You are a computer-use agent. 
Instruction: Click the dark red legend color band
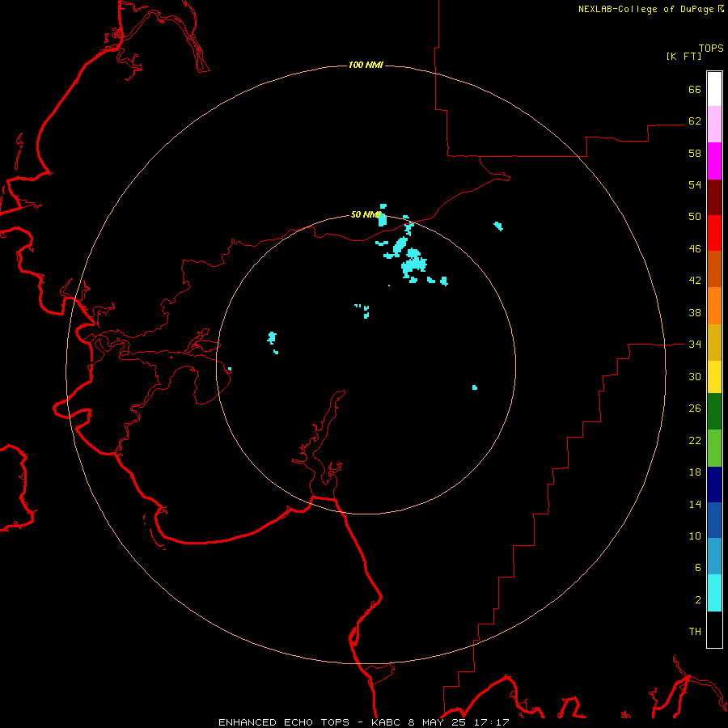pyautogui.click(x=714, y=197)
